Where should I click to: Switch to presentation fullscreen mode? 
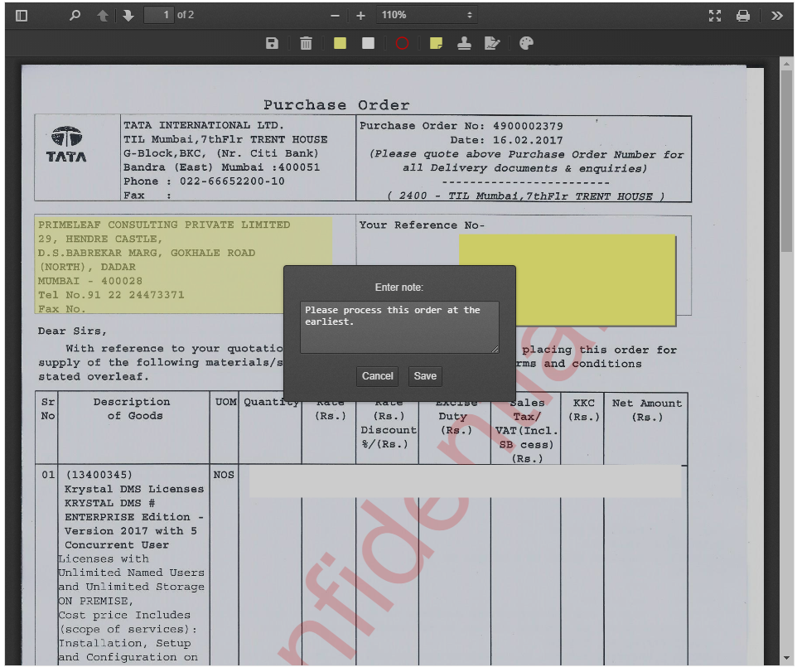click(715, 16)
